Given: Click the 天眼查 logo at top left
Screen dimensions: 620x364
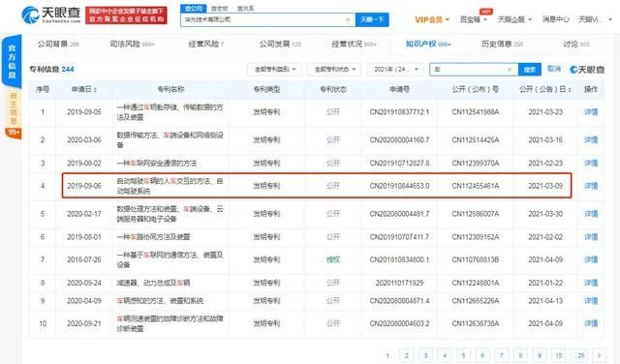Looking at the screenshot, I should tap(51, 15).
